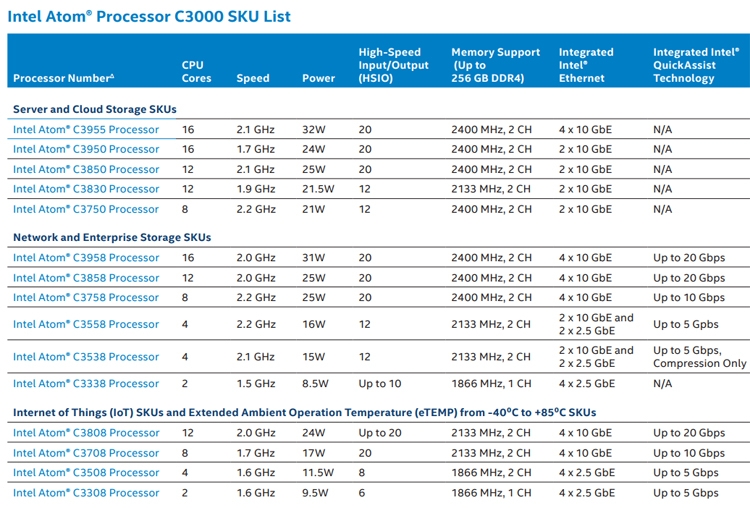Open the Intel Atom C3858 Processor link
750x508 pixels.
coord(86,278)
